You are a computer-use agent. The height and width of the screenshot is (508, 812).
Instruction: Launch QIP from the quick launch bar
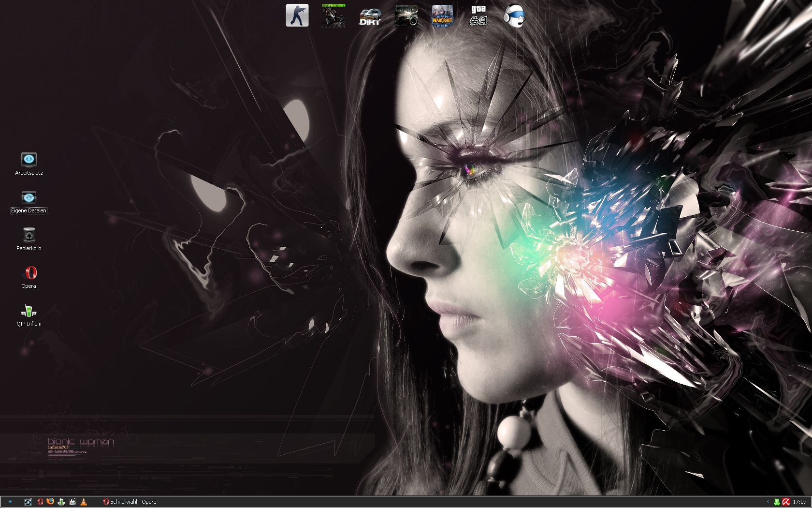click(x=61, y=502)
